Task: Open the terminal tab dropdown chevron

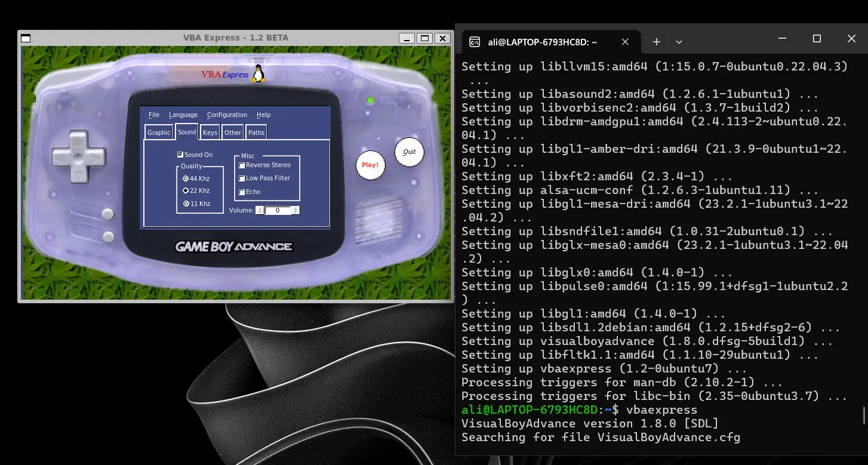Action: pyautogui.click(x=679, y=42)
